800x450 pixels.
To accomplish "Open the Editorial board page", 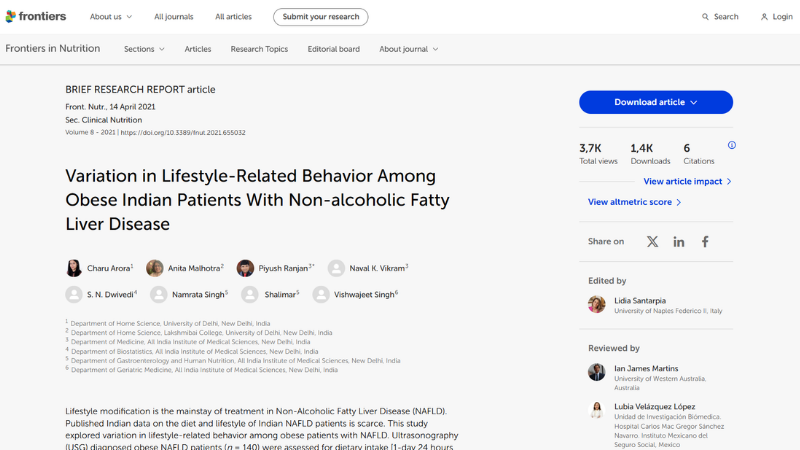I will coord(333,49).
